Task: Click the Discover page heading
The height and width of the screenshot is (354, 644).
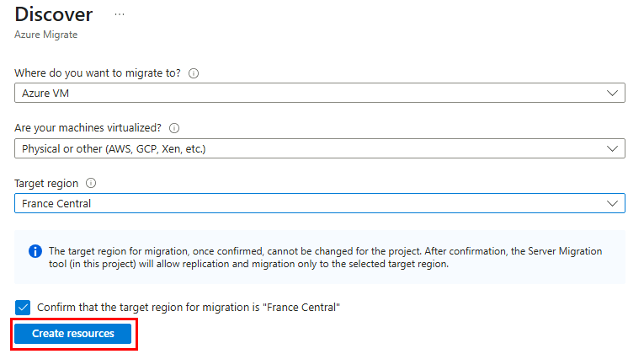Action: click(x=54, y=14)
